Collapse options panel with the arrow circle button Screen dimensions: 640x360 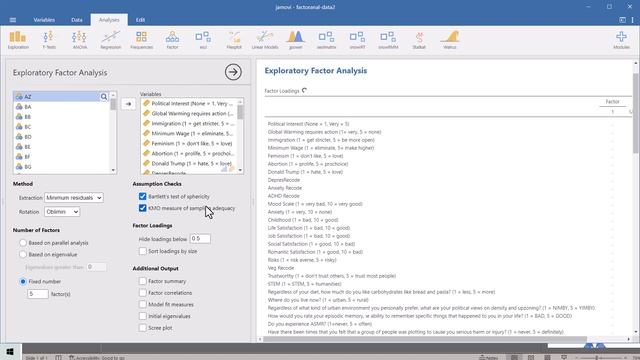pos(233,72)
